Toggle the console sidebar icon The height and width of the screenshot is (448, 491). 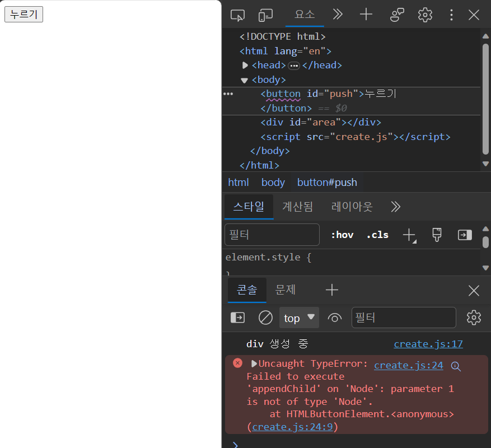[x=238, y=318]
